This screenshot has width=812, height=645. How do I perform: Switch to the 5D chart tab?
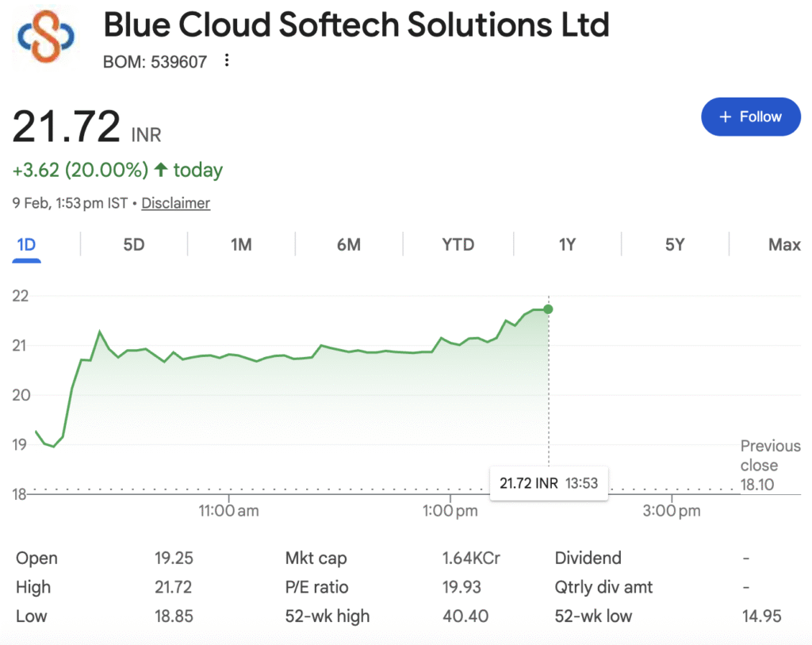[x=134, y=244]
